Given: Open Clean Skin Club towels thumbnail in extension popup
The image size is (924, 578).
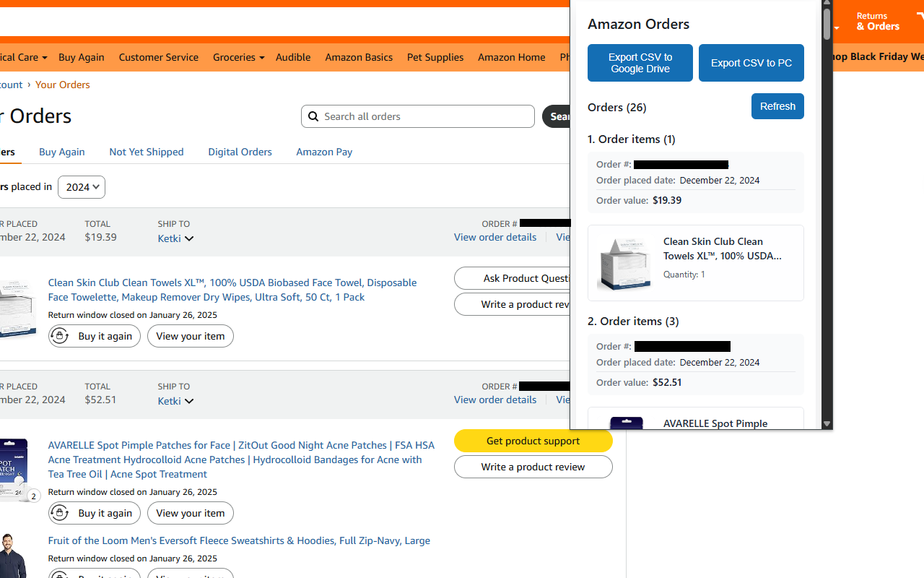Looking at the screenshot, I should pos(625,263).
